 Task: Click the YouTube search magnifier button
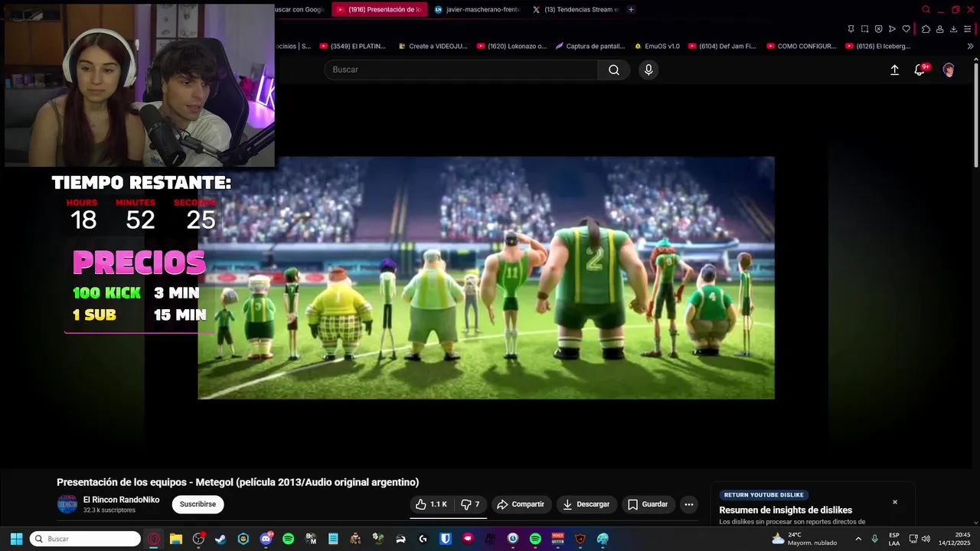[614, 70]
